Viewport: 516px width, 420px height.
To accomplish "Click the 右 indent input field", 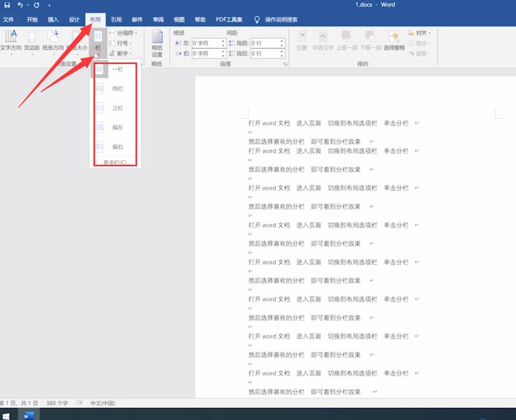I will point(206,53).
